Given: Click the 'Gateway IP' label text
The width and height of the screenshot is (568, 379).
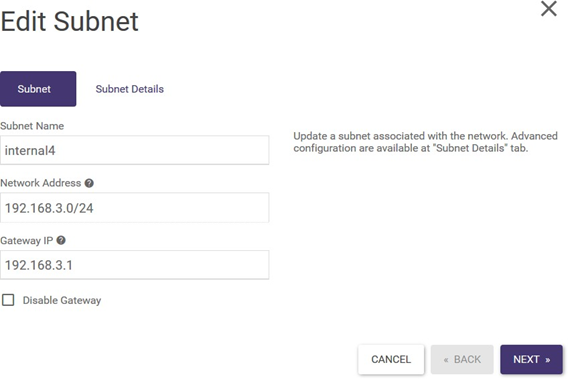Looking at the screenshot, I should click(x=27, y=241).
